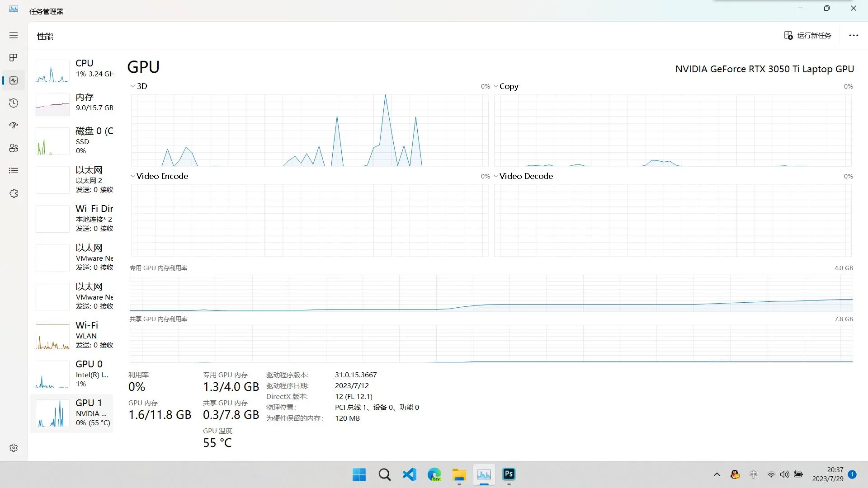Open Task Manager settings gear
Image resolution: width=868 pixels, height=488 pixels.
[14, 447]
